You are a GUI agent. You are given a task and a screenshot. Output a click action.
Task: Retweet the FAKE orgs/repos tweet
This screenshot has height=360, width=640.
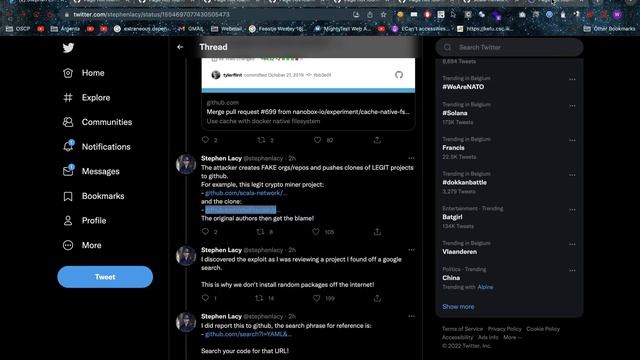click(x=260, y=232)
